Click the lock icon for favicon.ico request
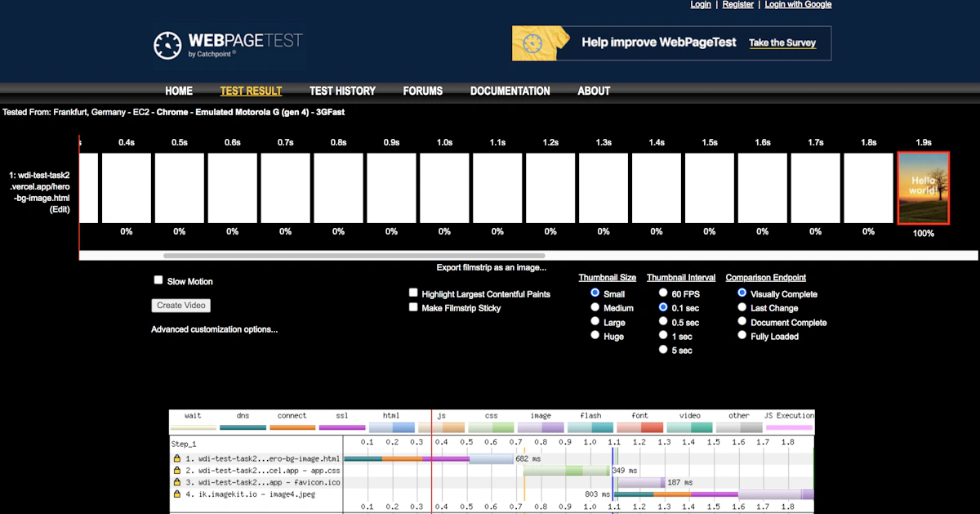 [177, 482]
